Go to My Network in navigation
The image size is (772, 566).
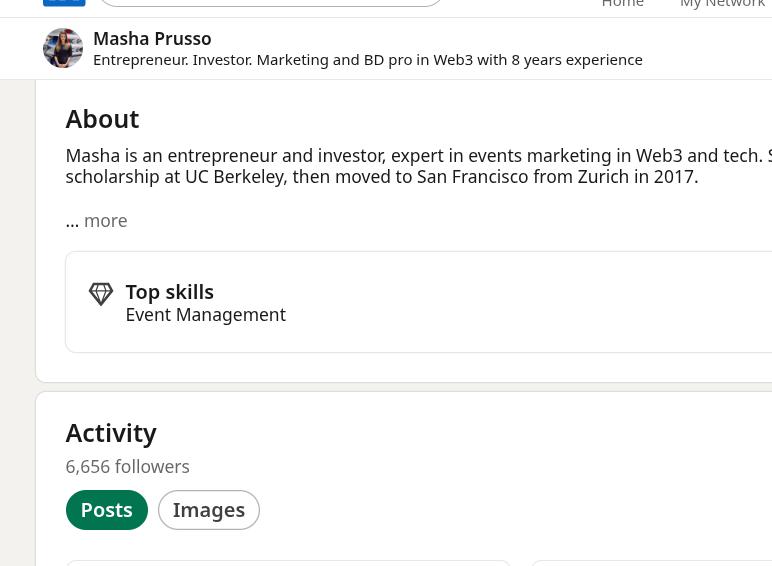click(x=722, y=4)
